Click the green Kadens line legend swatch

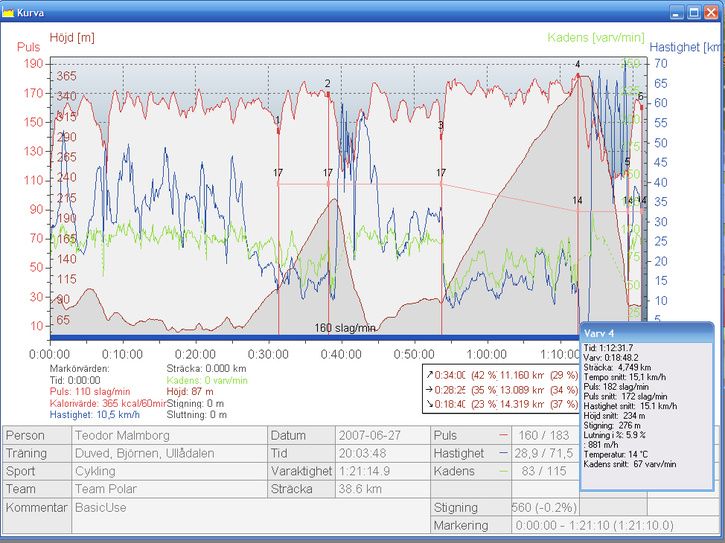(x=501, y=472)
